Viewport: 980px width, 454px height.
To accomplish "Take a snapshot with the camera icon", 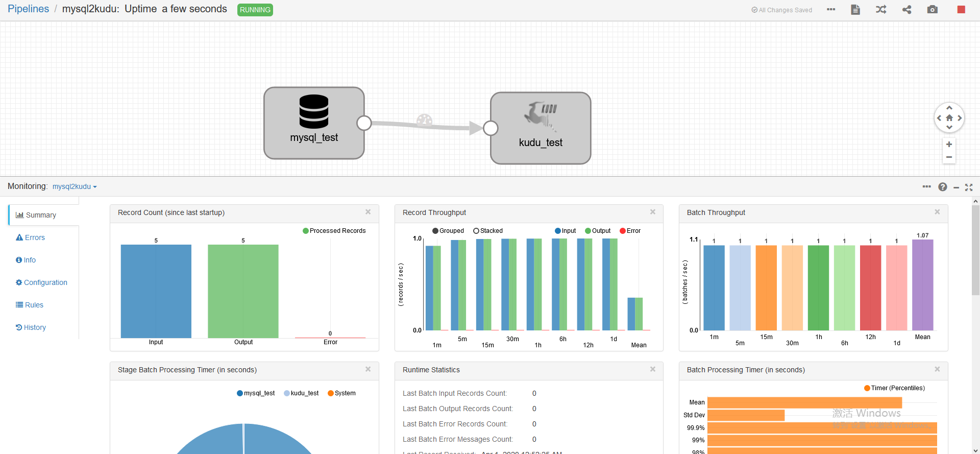I will tap(933, 10).
